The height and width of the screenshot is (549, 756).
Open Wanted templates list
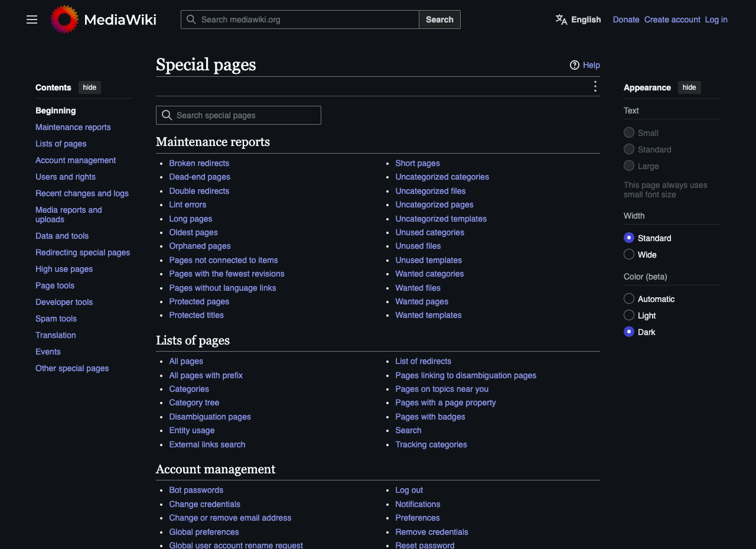(429, 315)
